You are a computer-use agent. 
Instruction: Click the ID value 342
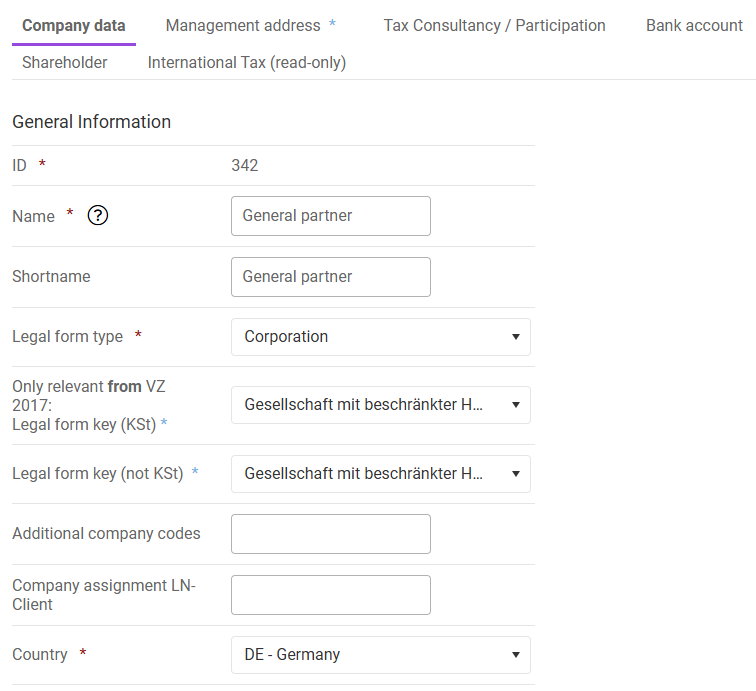coord(245,165)
